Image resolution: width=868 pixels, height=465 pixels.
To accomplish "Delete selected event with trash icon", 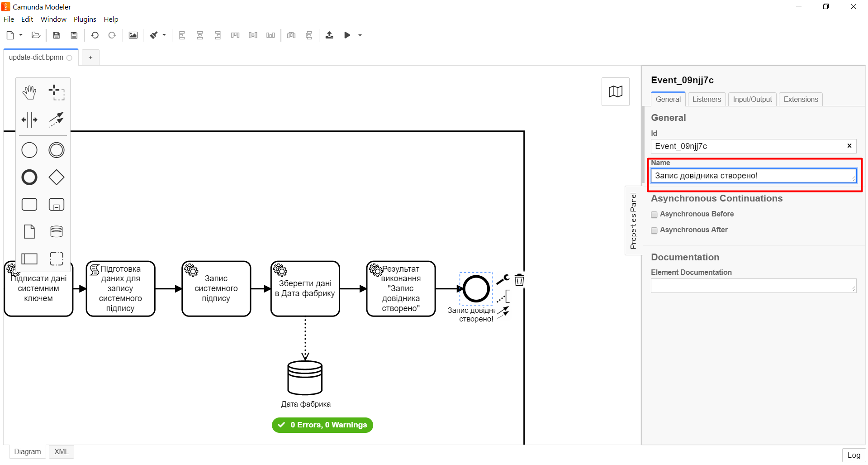I will click(x=519, y=280).
